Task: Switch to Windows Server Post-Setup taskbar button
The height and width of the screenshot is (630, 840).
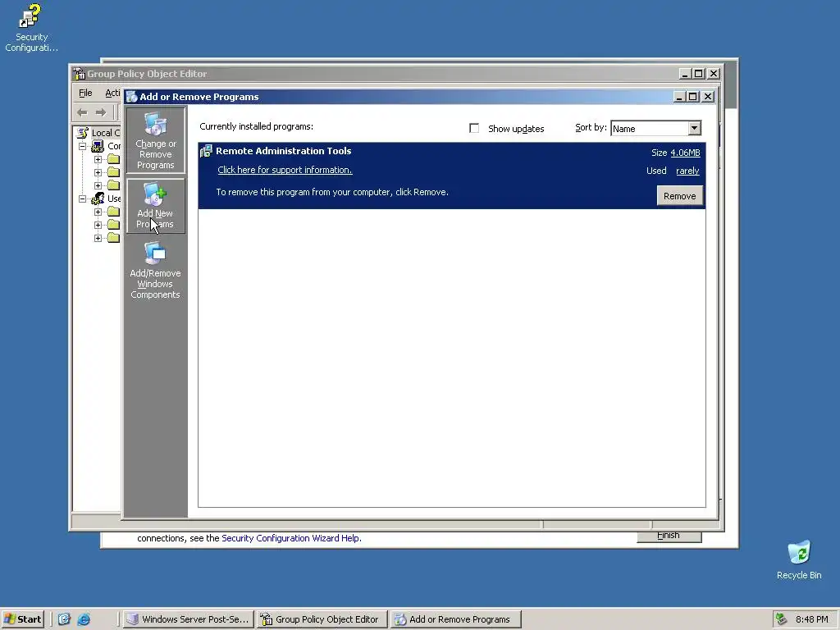Action: click(x=188, y=619)
